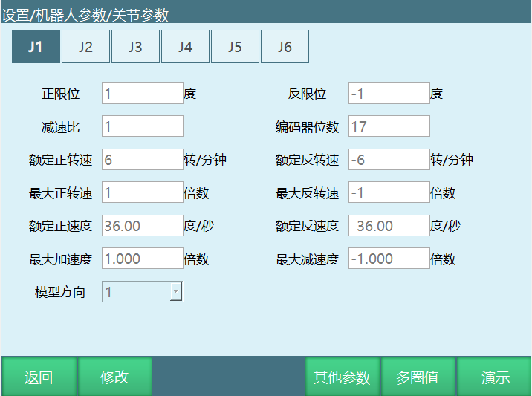
Task: Click the 正限位 input field
Action: coord(142,94)
